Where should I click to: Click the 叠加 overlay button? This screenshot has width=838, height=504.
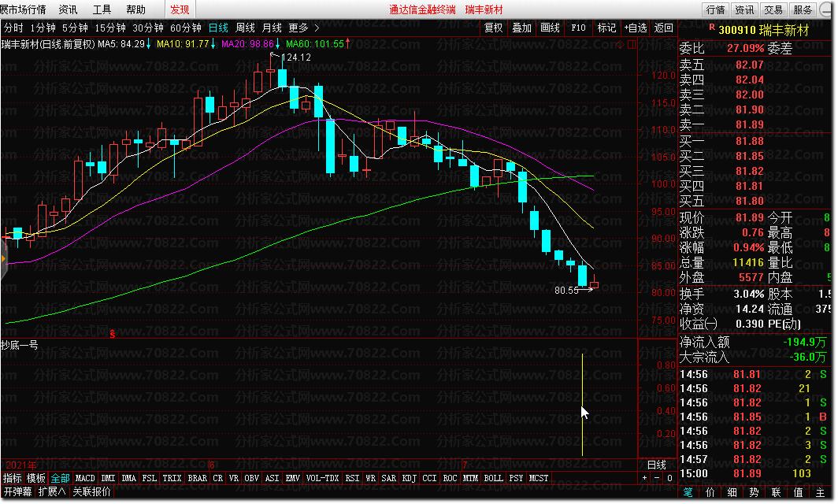click(x=521, y=28)
